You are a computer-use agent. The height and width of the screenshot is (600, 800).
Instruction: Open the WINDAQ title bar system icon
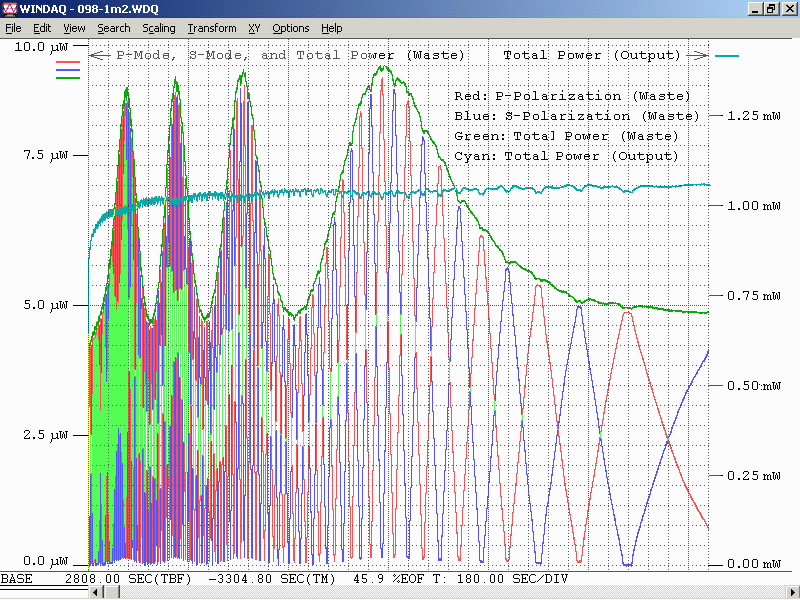[9, 8]
